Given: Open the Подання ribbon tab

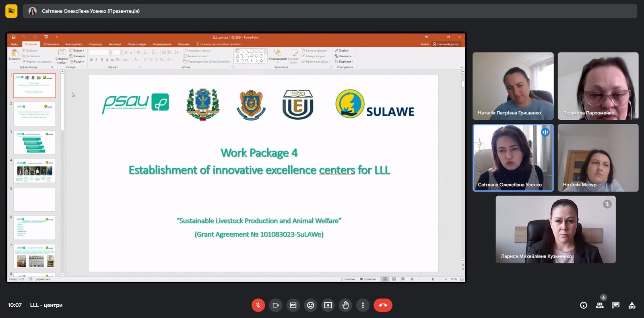Looking at the screenshot, I should tap(184, 44).
